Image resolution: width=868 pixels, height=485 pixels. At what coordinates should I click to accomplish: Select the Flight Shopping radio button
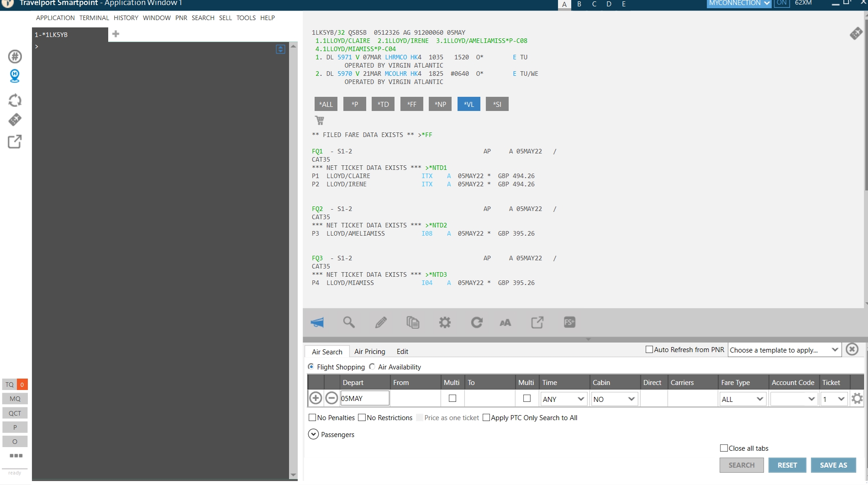(311, 367)
